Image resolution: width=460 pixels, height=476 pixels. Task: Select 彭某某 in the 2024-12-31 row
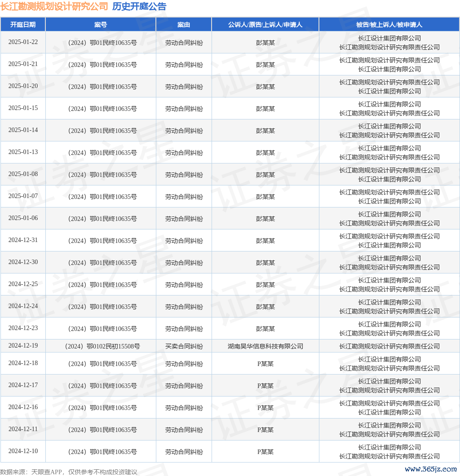coord(265,241)
